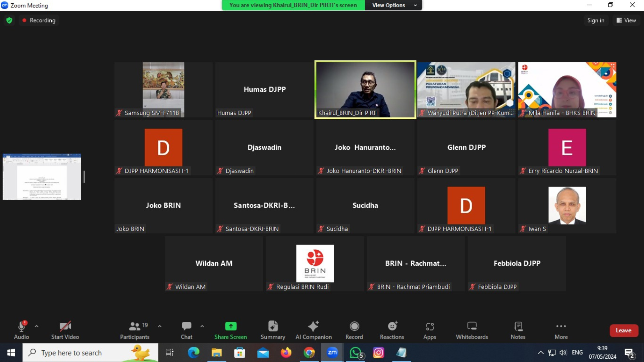Open File Explorer from taskbar
Image resolution: width=644 pixels, height=362 pixels.
(x=217, y=353)
